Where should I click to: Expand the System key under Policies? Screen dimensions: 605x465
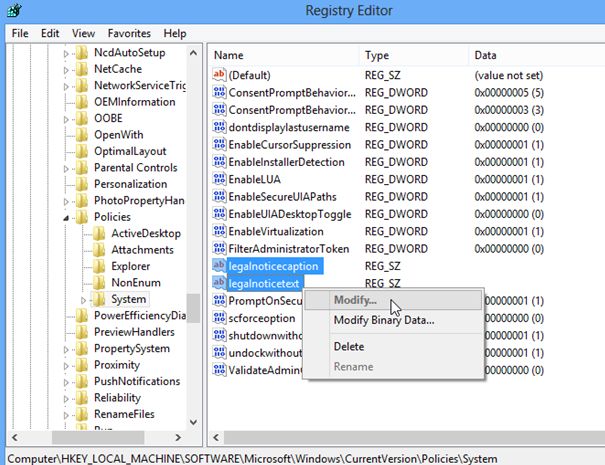point(83,300)
